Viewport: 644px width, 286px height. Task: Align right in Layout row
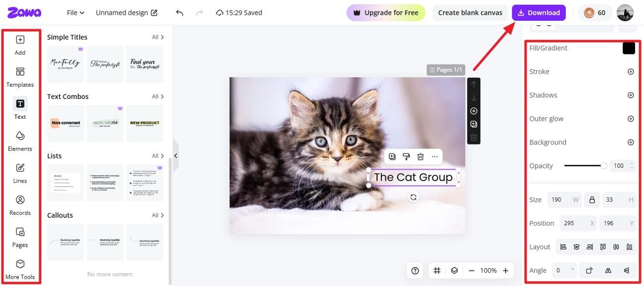[590, 247]
